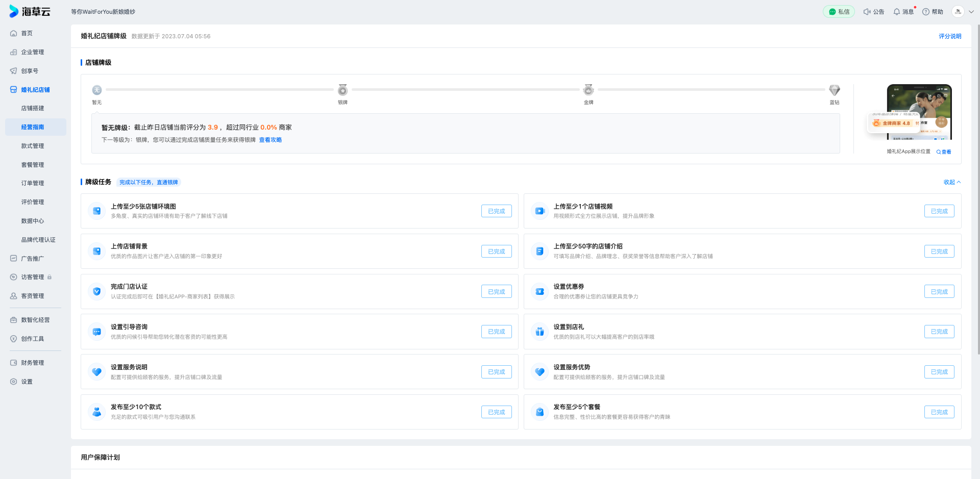Click the 店铺视频 task video icon
This screenshot has width=980, height=479.
[x=540, y=211]
